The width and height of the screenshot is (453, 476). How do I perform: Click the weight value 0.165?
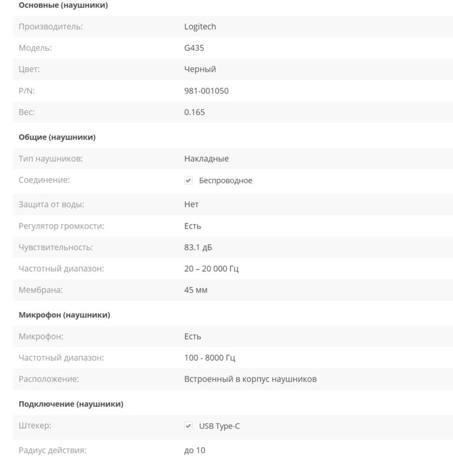point(194,112)
